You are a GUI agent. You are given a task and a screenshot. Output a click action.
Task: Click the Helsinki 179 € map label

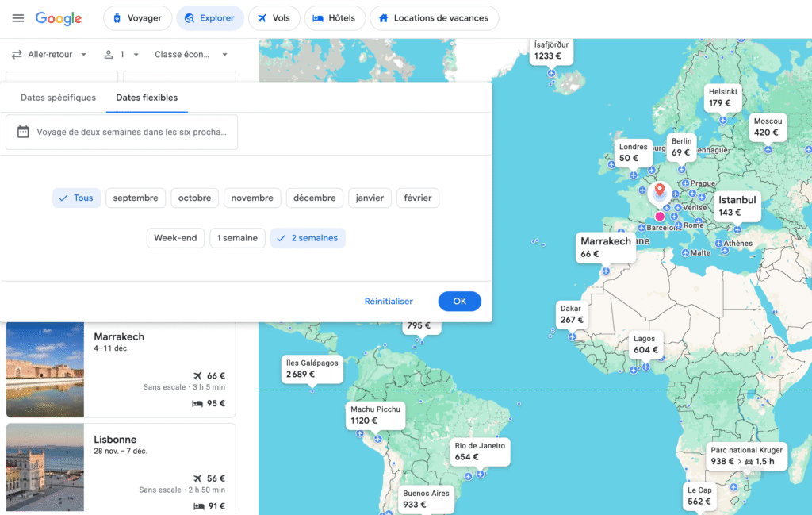[722, 98]
